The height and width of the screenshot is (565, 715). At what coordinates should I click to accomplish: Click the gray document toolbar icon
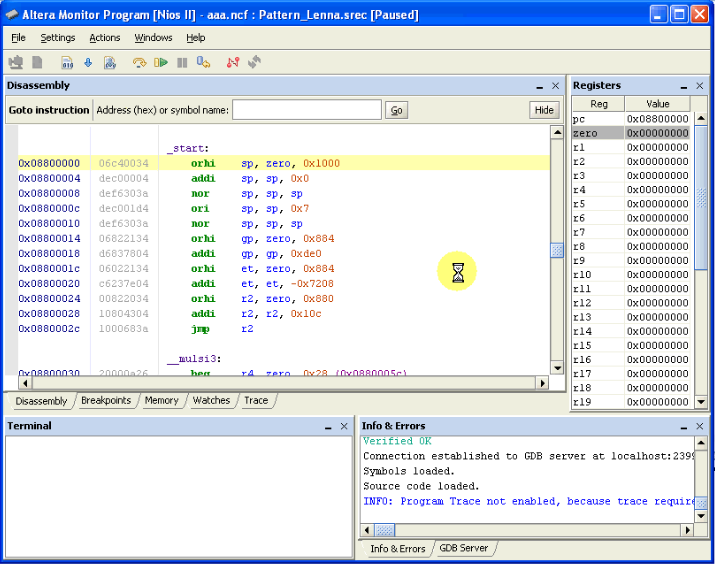point(37,62)
